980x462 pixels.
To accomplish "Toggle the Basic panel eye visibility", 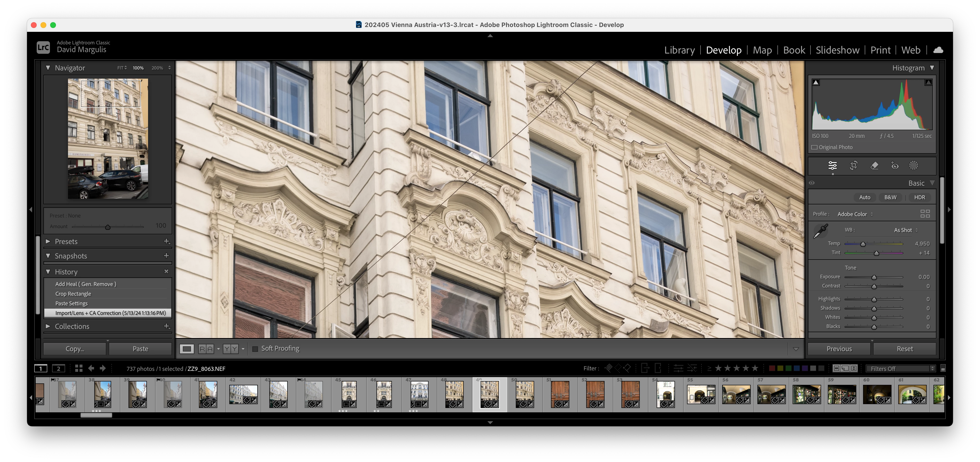I will (x=812, y=183).
